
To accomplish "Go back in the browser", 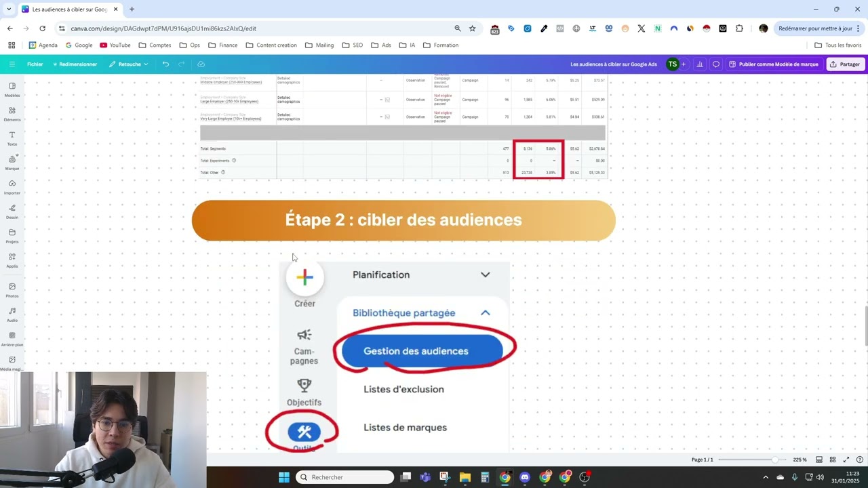I will pos(9,28).
